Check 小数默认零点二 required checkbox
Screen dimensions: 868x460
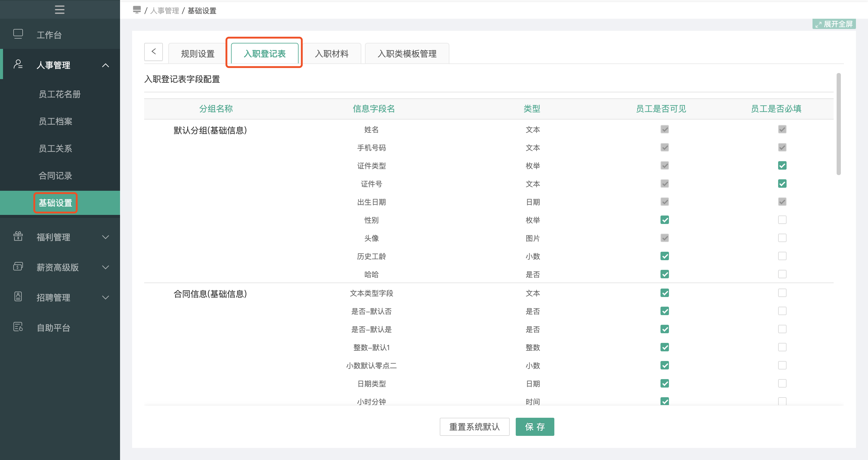tap(782, 366)
